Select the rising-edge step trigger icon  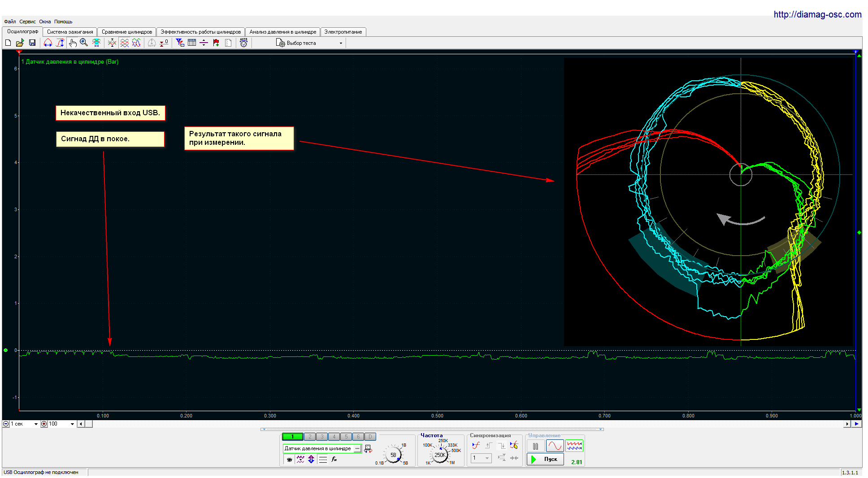[x=489, y=445]
